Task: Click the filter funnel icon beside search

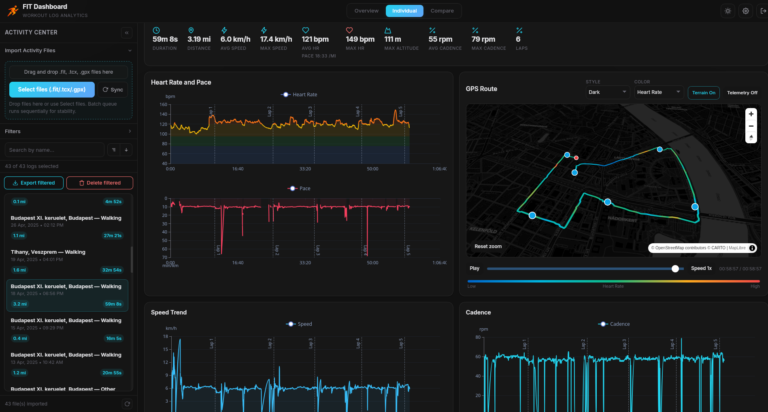Action: click(116, 150)
